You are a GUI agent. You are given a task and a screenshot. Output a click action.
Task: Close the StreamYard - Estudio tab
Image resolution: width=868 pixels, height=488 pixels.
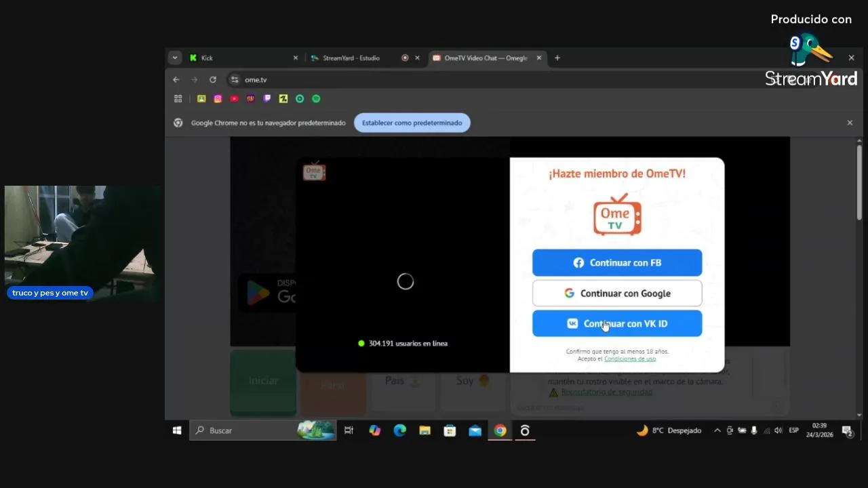click(x=418, y=58)
